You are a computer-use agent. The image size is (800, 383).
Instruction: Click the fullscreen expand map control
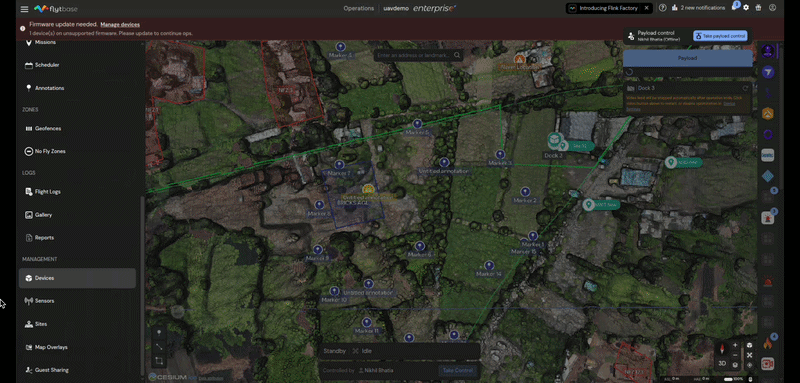pos(749,355)
